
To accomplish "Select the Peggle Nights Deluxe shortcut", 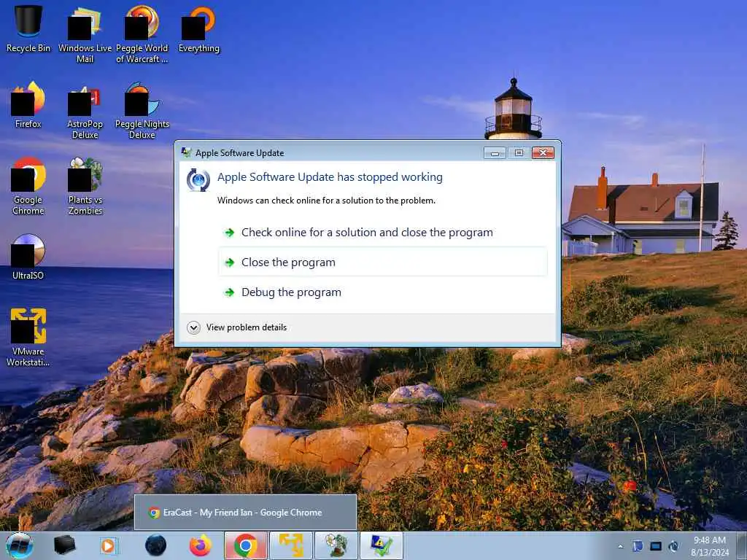I will (142, 111).
